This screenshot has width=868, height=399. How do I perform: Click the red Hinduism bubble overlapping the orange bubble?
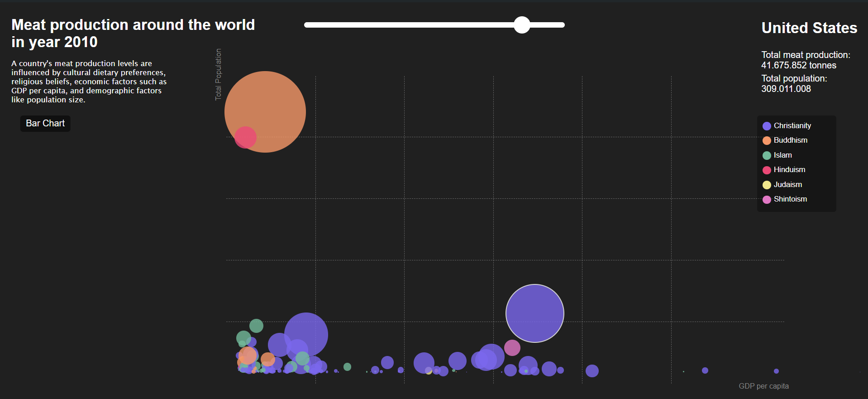245,137
